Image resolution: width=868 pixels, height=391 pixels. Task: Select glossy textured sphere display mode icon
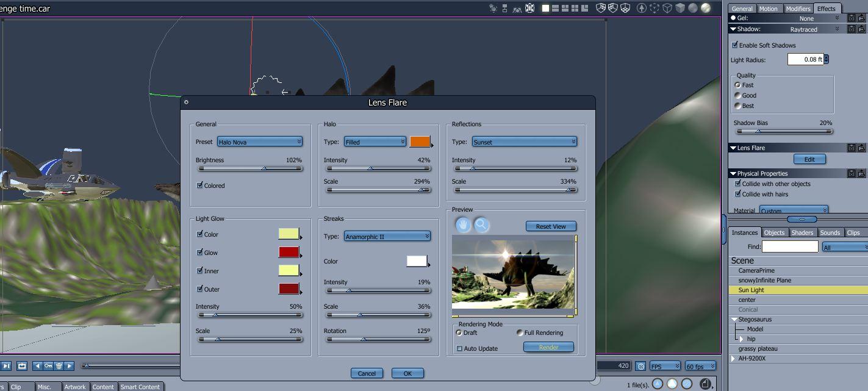(706, 8)
